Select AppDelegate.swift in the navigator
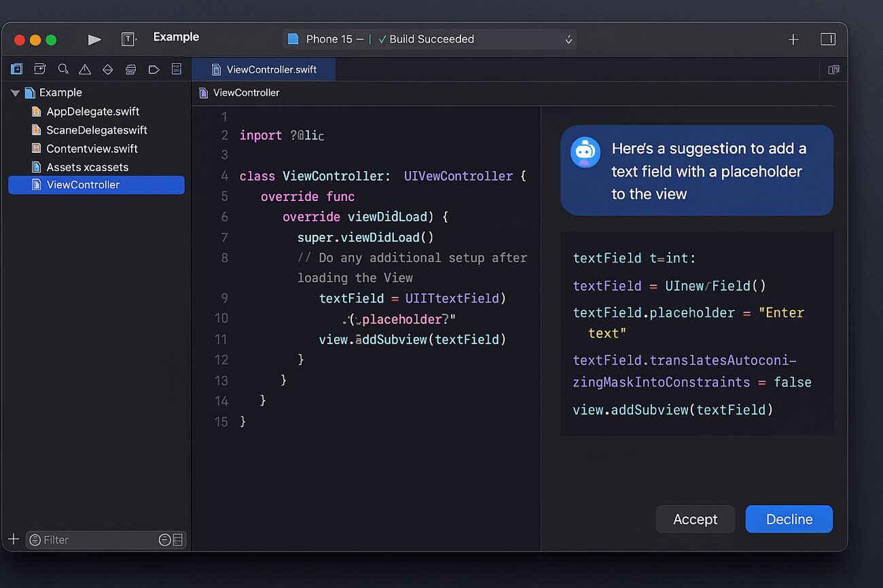 pyautogui.click(x=92, y=111)
